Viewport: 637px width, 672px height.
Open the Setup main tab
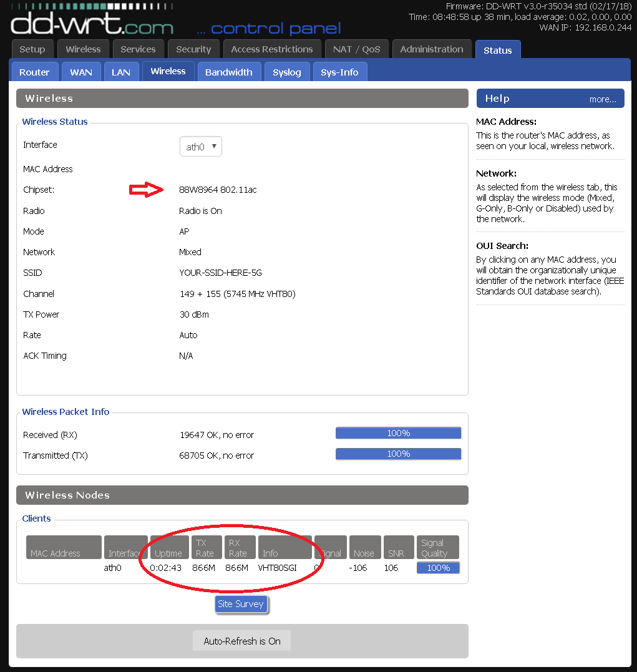point(32,49)
